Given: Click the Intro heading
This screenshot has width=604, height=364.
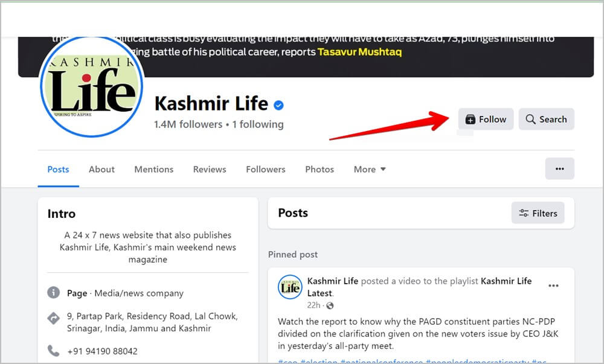Looking at the screenshot, I should pyautogui.click(x=61, y=214).
